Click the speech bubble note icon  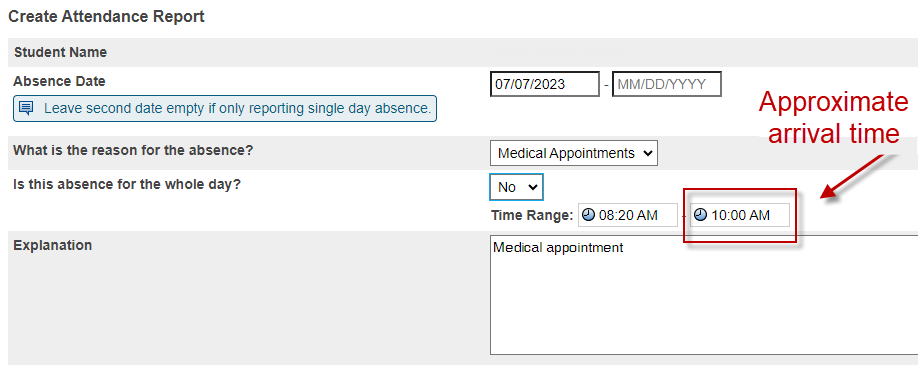click(x=26, y=108)
